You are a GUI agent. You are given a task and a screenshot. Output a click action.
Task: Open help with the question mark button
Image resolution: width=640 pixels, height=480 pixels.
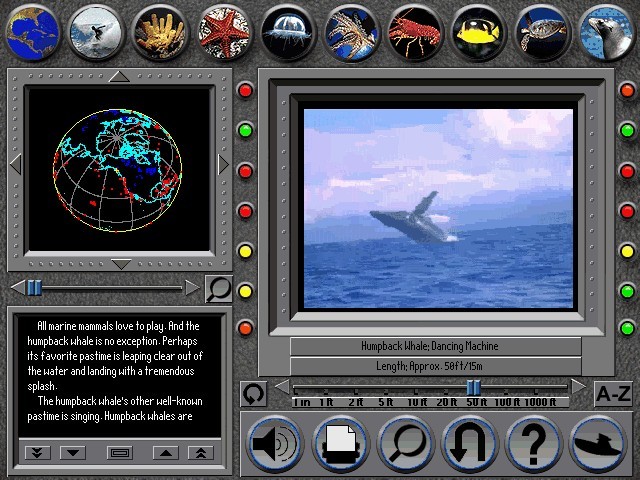pyautogui.click(x=533, y=444)
